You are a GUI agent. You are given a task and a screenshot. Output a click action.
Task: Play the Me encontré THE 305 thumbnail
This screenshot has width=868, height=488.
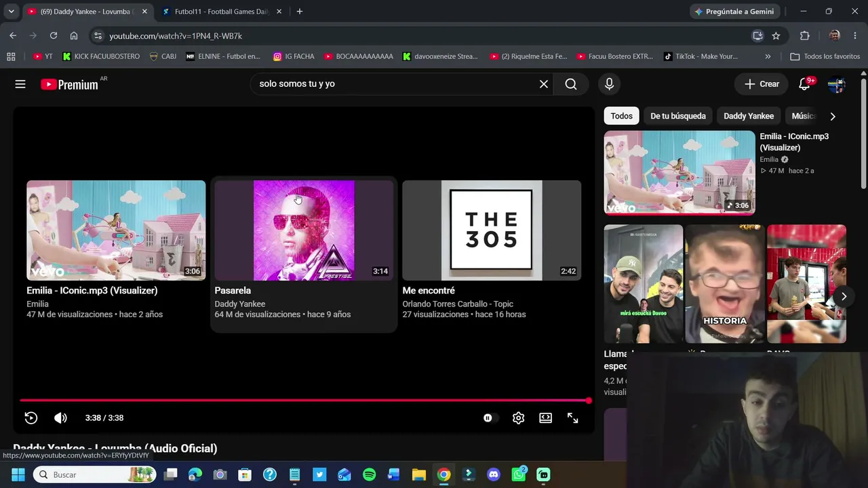[492, 230]
